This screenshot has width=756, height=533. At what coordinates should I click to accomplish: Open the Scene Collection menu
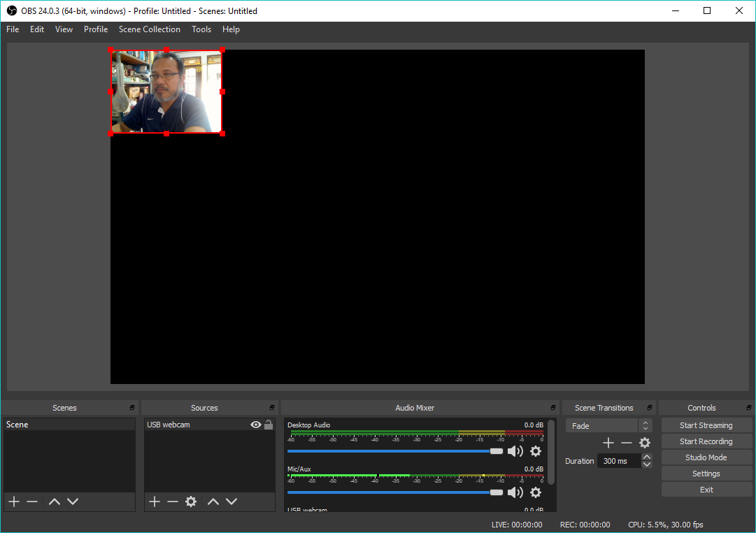pyautogui.click(x=150, y=29)
